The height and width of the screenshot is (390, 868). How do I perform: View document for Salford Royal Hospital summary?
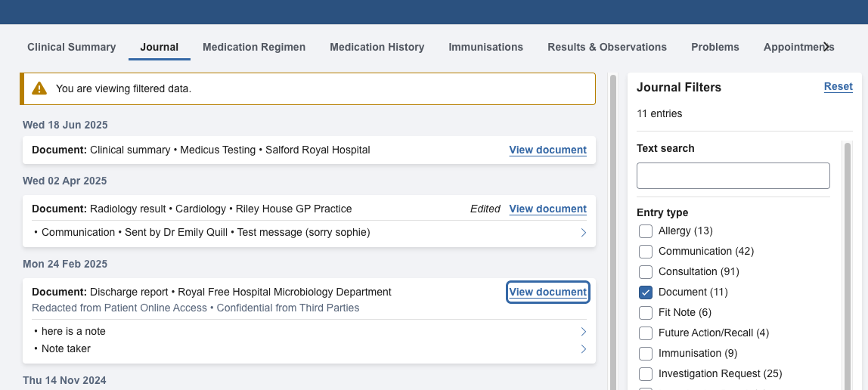[547, 150]
